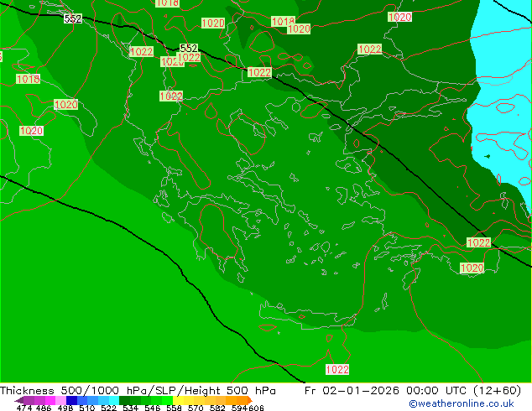Click the 1022 isobar label at the bottom of the map
532x411 pixels.
[337, 369]
